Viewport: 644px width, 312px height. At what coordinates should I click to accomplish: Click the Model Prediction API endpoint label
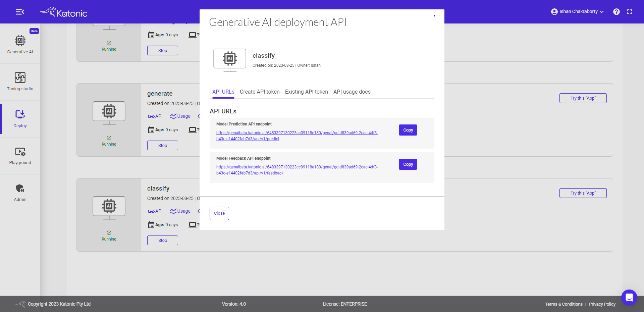[x=244, y=124]
